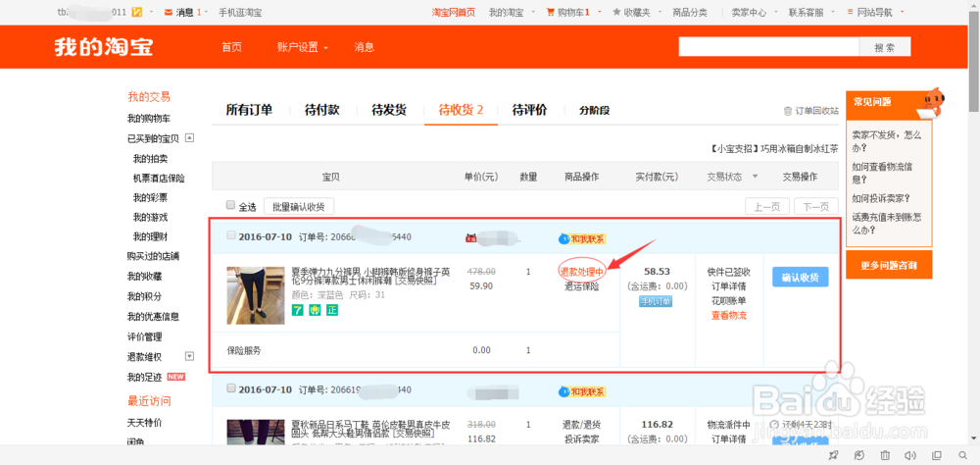The image size is (980, 465).
Task: Click the yellow-on-green consumer protection badge
Action: point(315,310)
